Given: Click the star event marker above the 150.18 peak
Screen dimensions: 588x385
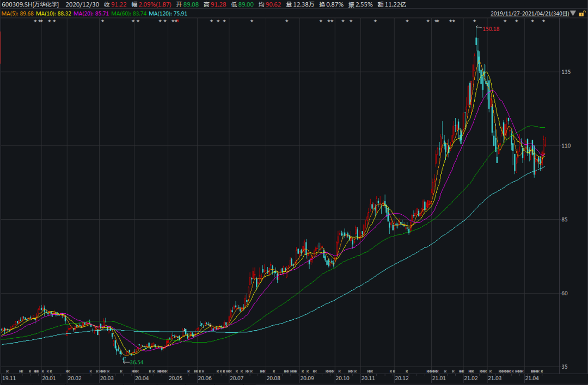Looking at the screenshot, I should coord(474,21).
